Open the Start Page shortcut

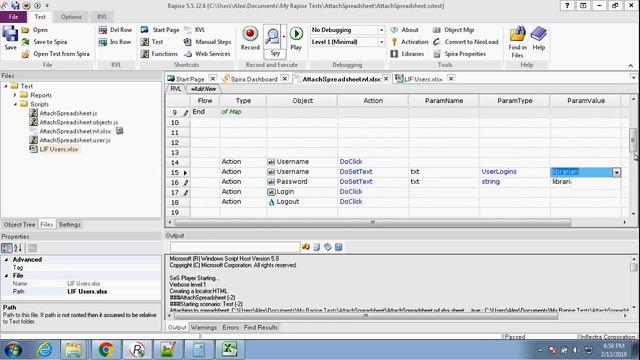[x=160, y=30]
